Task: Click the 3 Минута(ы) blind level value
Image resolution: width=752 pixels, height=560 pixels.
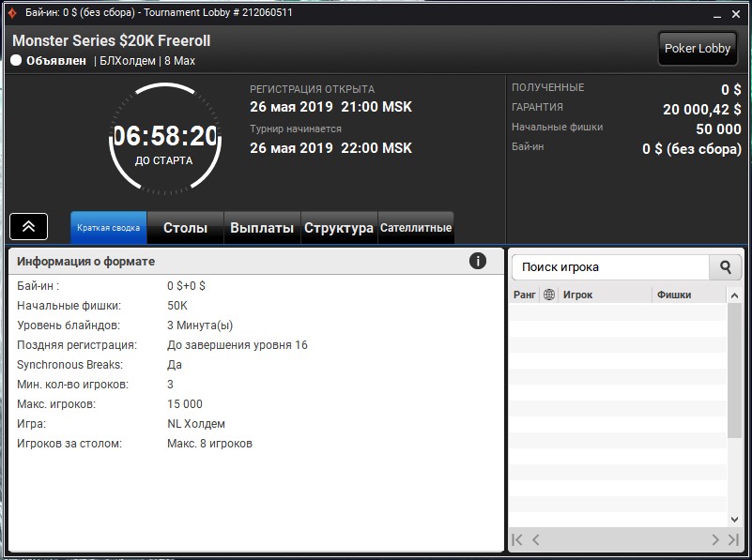Action: 200,325
